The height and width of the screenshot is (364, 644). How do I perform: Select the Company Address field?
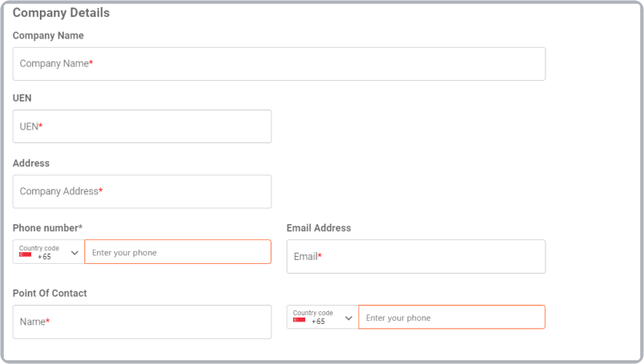tap(142, 192)
